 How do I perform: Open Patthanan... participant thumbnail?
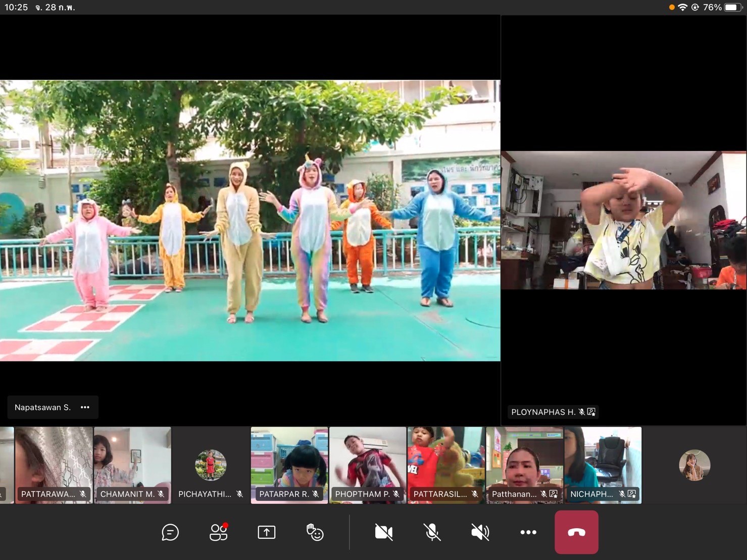tap(525, 465)
